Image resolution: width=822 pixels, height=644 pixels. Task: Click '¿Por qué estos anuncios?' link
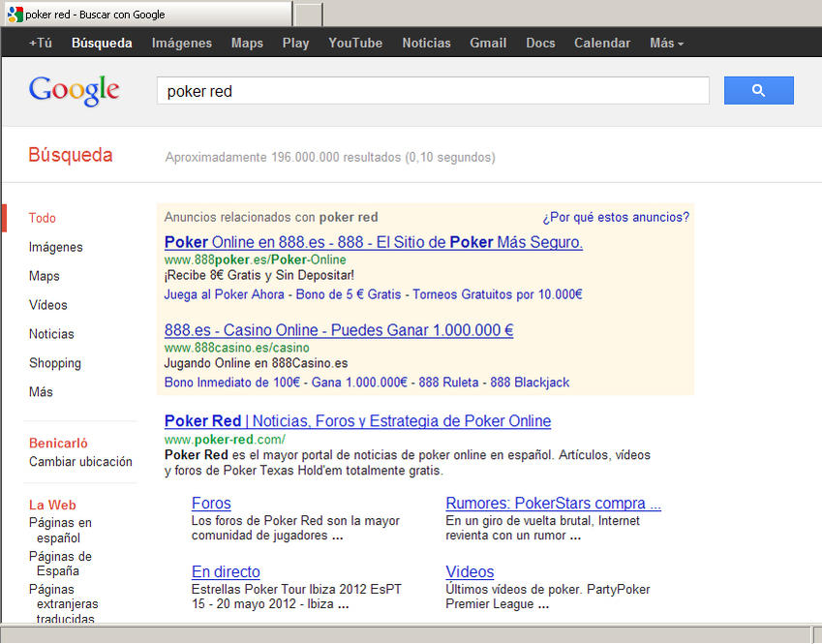pos(616,217)
